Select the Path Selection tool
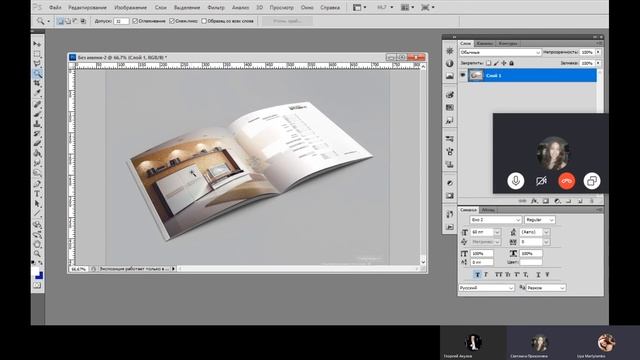The width and height of the screenshot is (640, 360). click(37, 204)
